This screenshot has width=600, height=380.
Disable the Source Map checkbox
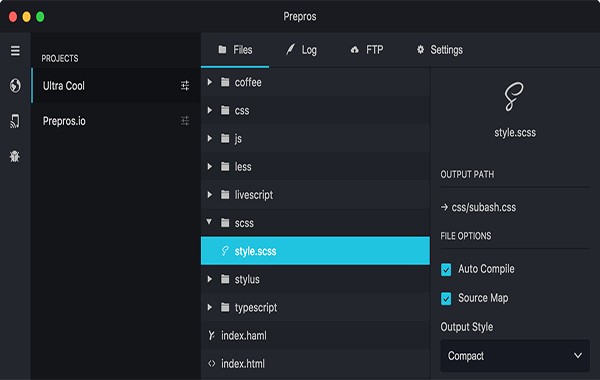click(446, 298)
